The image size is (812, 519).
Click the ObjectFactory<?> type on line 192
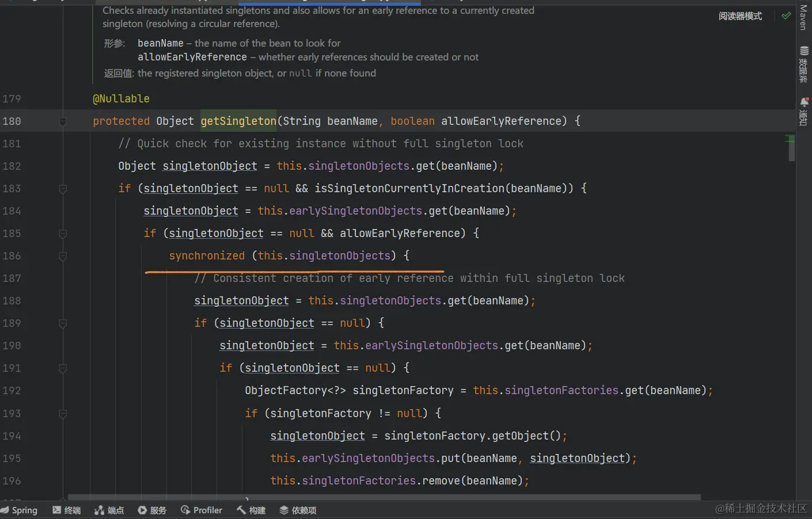pyautogui.click(x=295, y=391)
